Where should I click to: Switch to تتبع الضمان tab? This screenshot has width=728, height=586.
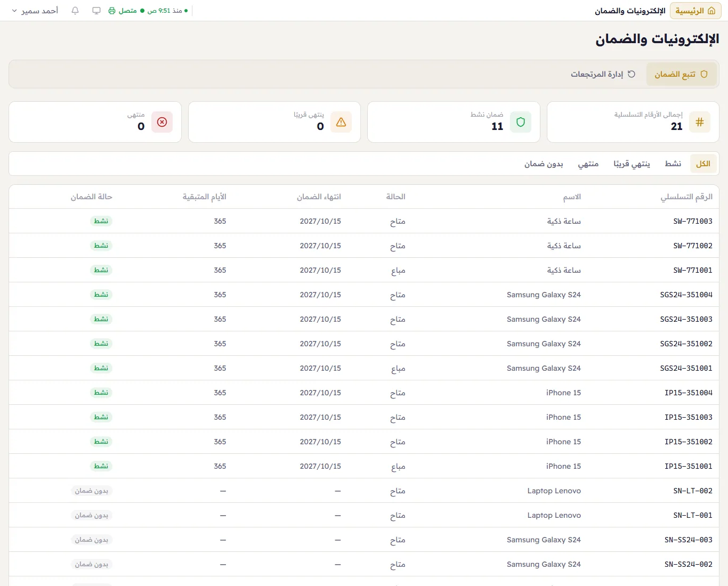[x=681, y=74]
